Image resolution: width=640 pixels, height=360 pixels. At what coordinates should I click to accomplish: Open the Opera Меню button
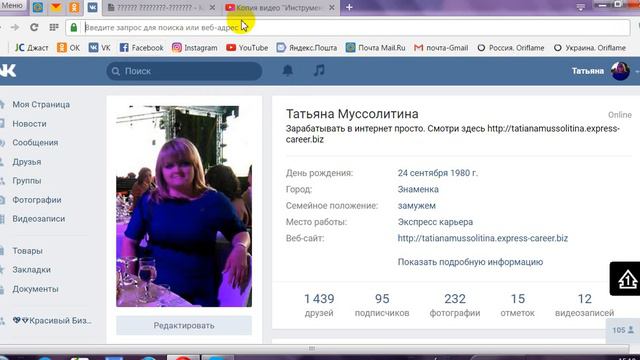pos(12,5)
